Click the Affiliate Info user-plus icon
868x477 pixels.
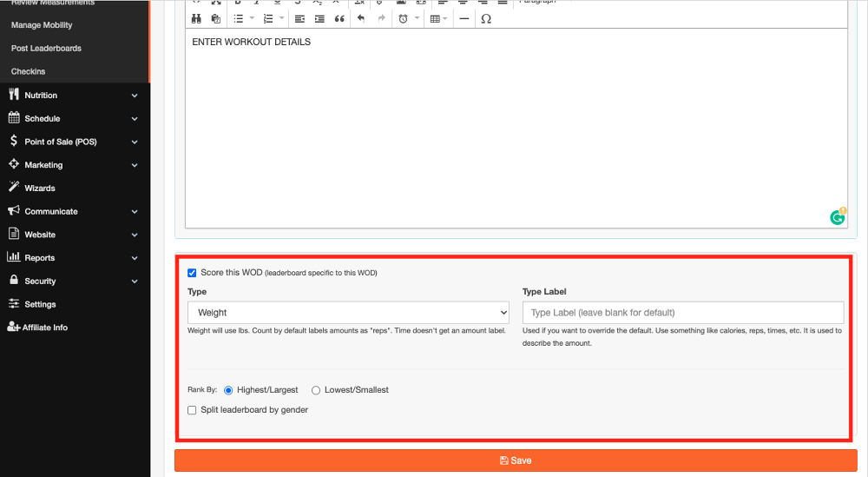click(x=14, y=327)
